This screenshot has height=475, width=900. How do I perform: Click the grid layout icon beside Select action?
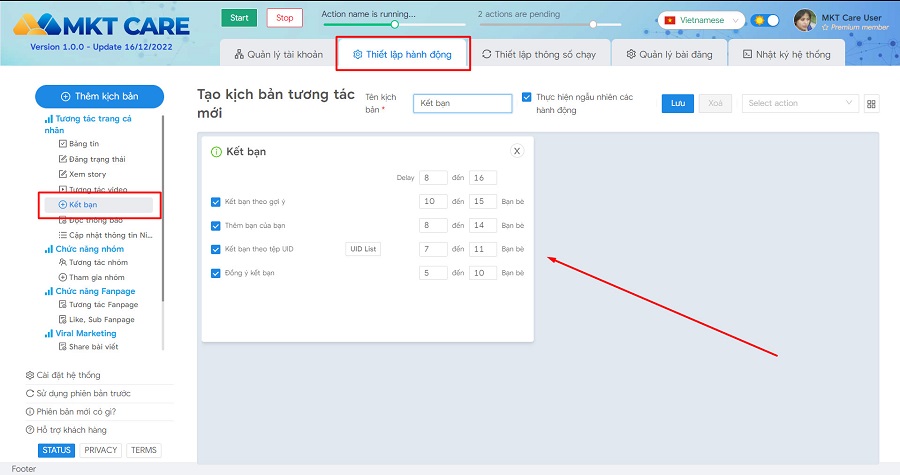pos(871,104)
